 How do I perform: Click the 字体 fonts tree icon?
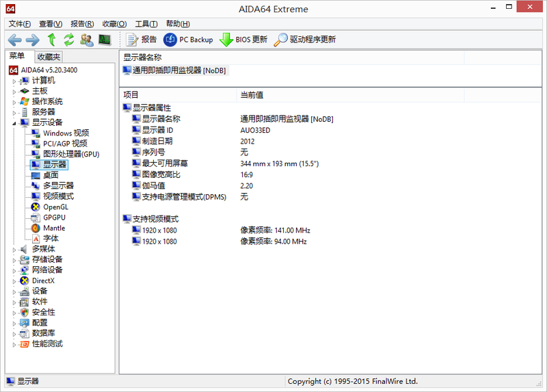(x=36, y=238)
